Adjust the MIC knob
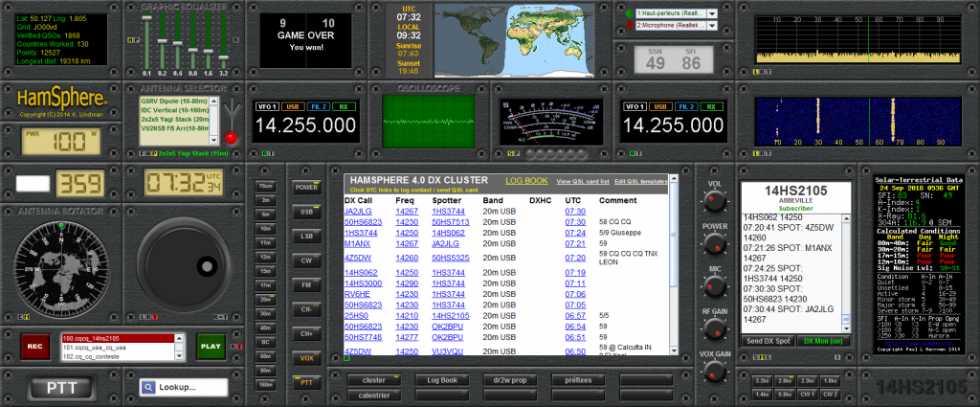 714,286
